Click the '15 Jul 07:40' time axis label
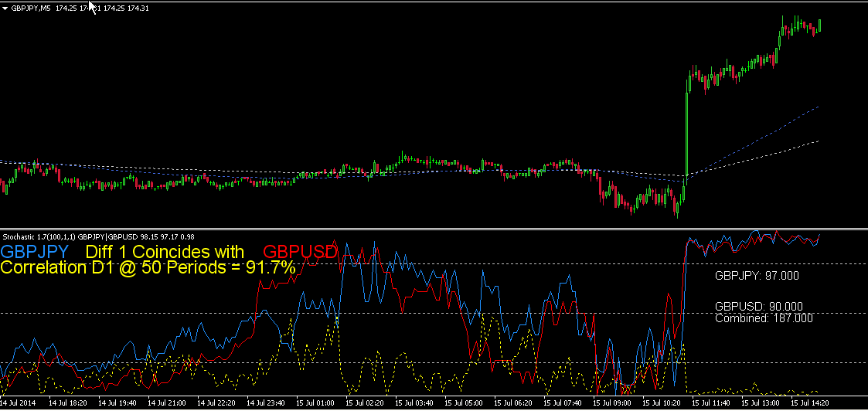The width and height of the screenshot is (868, 411). 561,403
